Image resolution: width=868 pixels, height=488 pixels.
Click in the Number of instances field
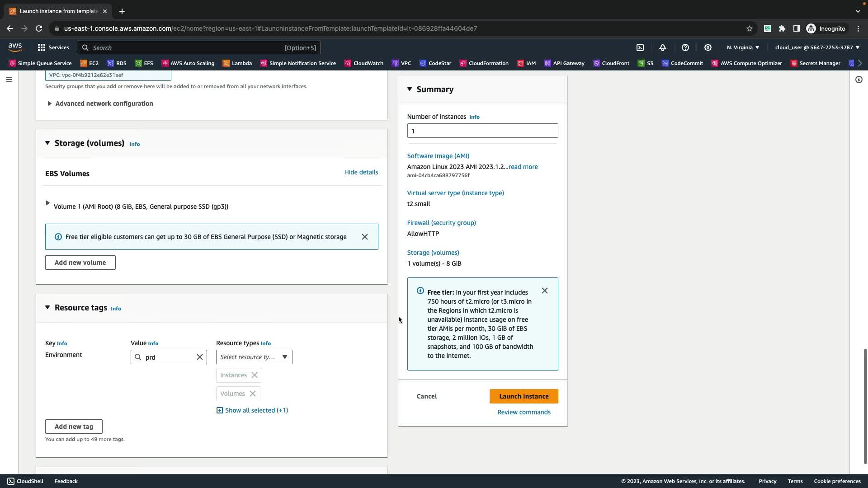click(482, 131)
